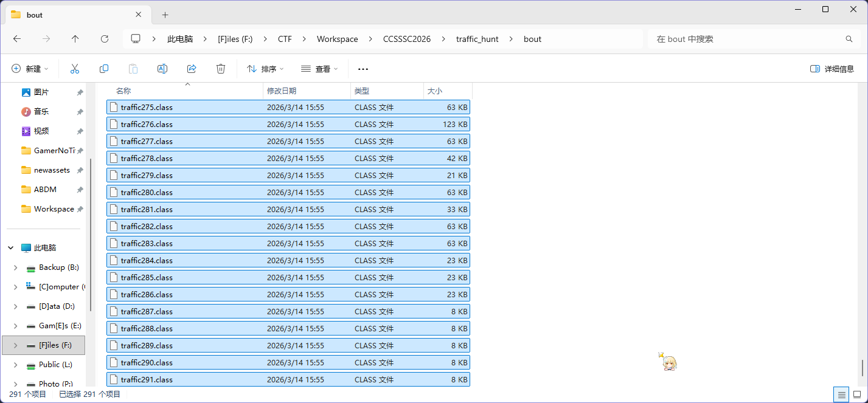Navigate to traffic_hunt in breadcrumb path
Screen dimensions: 868x403
(x=477, y=39)
